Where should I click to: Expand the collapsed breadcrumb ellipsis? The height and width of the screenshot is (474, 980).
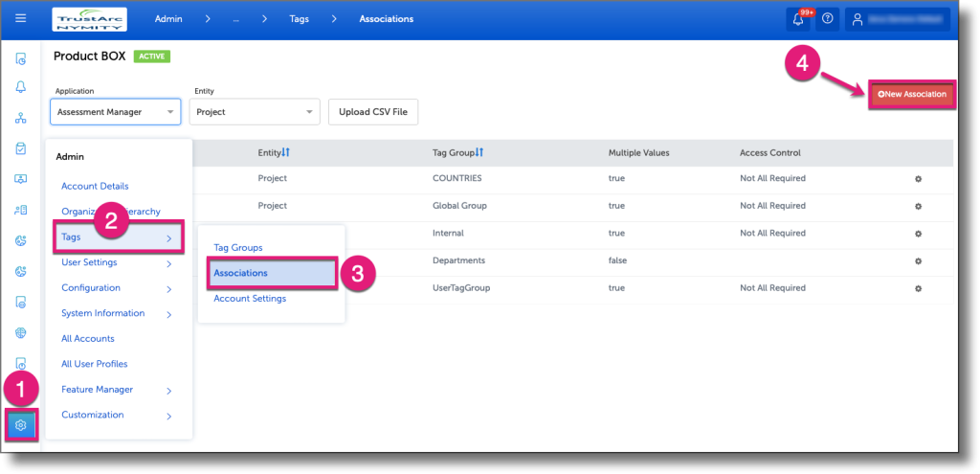[x=235, y=19]
